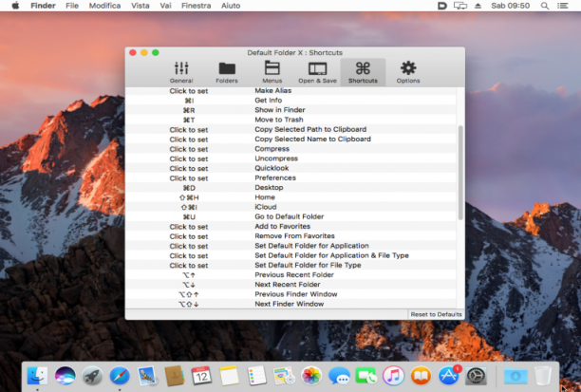Change the ⌘T shortcut for Move to Trash

(x=189, y=120)
